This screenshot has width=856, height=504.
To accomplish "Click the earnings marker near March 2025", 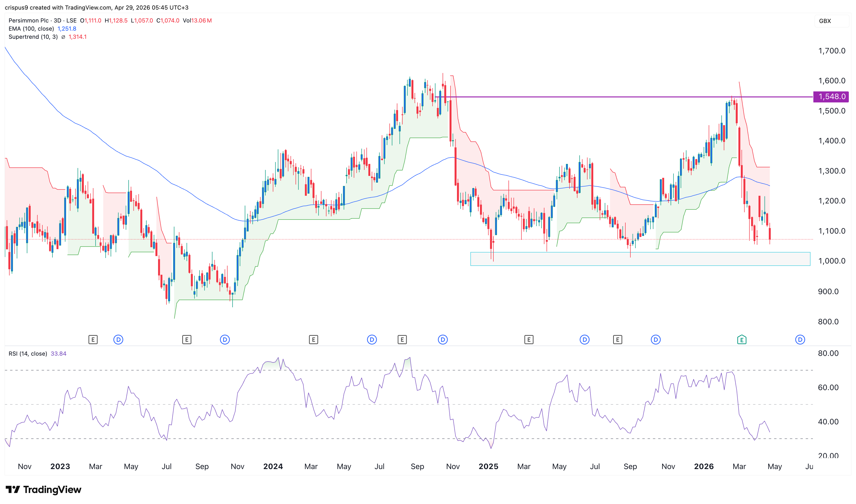I will coord(528,339).
